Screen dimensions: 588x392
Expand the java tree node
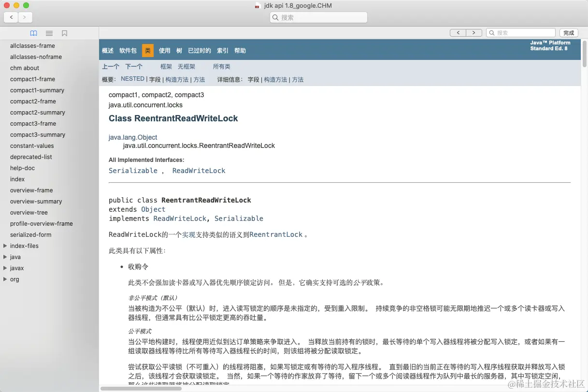5,257
